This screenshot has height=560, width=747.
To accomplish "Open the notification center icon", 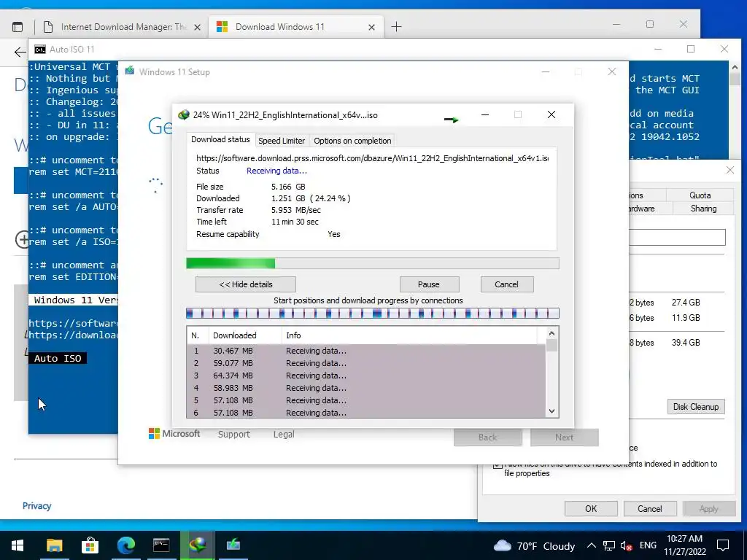I will coord(723,545).
